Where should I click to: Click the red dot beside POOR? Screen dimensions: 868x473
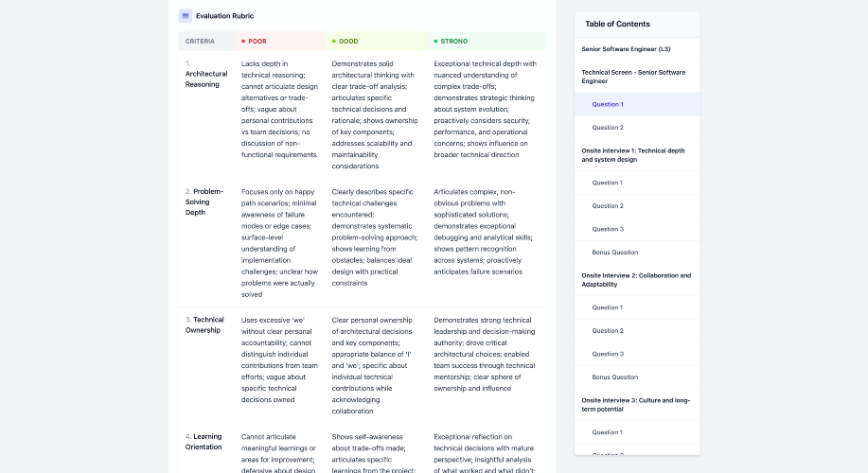243,42
